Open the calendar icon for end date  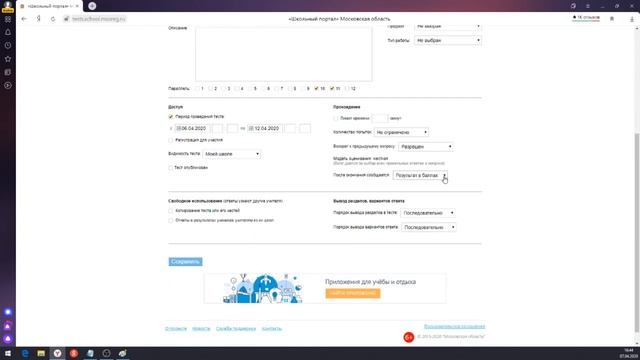point(251,128)
